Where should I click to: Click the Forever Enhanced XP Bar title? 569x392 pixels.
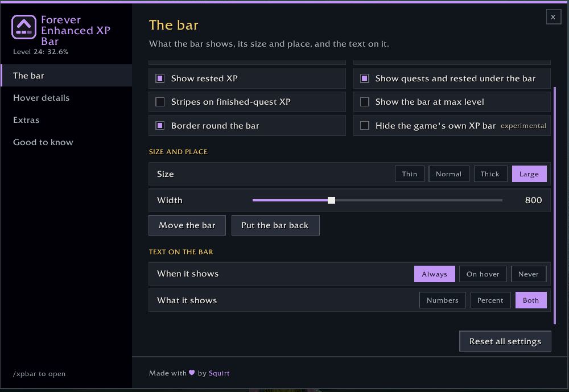[x=76, y=31]
